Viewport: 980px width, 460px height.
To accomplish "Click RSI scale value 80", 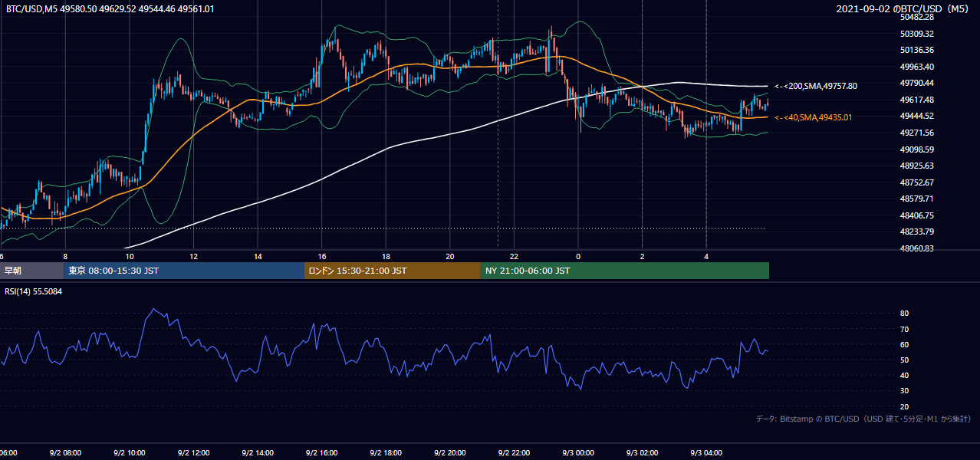I will (x=904, y=314).
